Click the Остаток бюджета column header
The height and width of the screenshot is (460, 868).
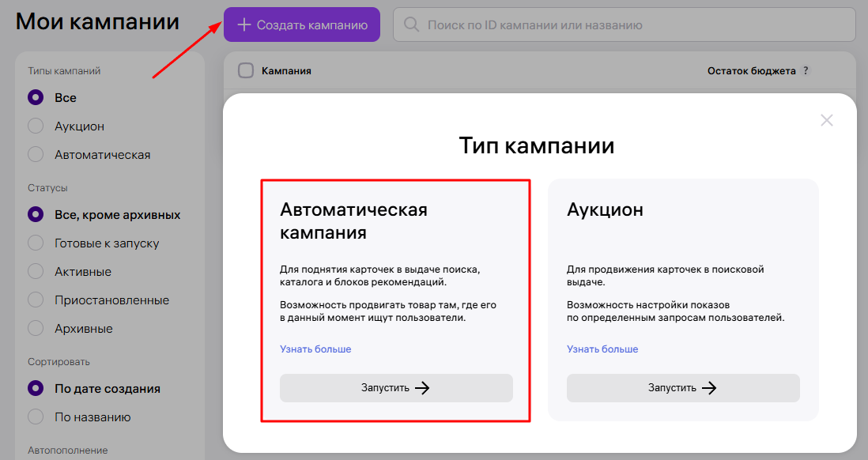pos(751,71)
